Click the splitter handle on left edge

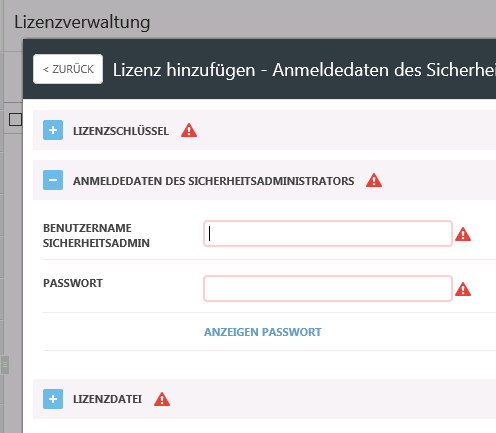tap(5, 365)
